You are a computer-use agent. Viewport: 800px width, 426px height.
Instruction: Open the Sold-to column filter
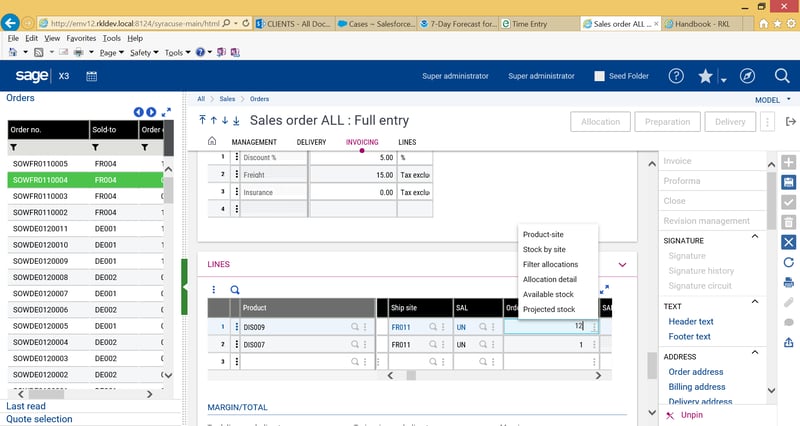(98, 147)
